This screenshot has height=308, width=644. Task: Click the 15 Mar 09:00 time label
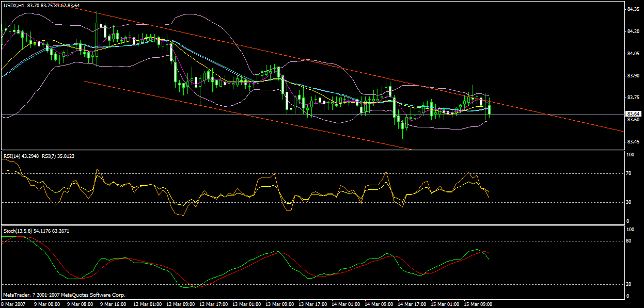(x=478, y=304)
